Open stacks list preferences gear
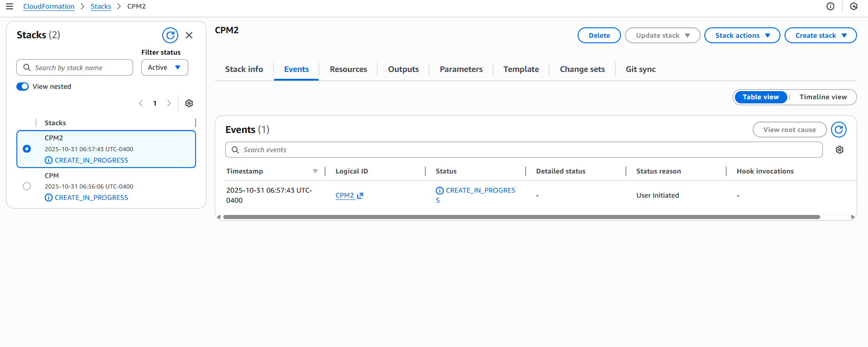Screen dimensions: 868x347 tap(189, 103)
